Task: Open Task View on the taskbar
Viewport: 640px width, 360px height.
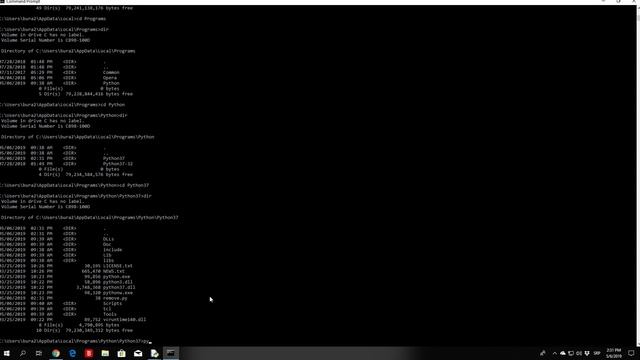Action: point(39,353)
